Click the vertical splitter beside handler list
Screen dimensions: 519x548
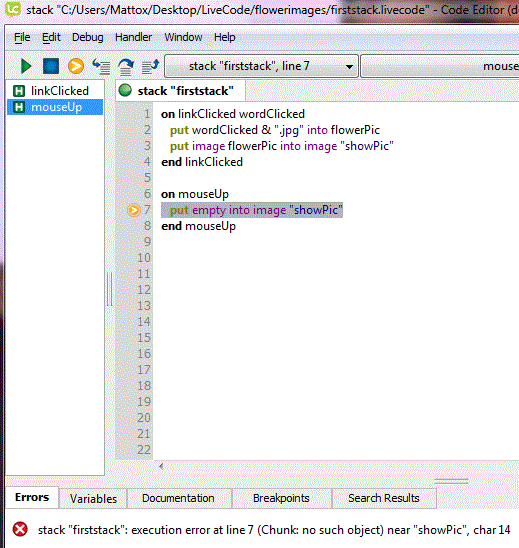[x=110, y=289]
